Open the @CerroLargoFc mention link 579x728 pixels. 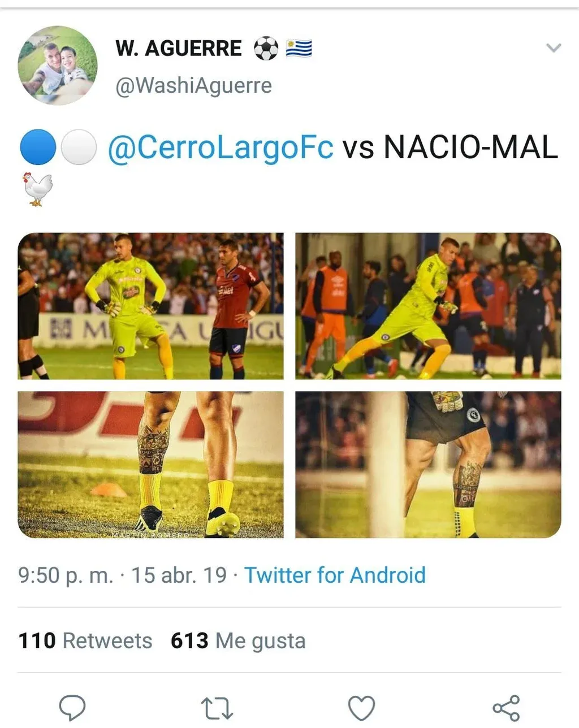click(221, 148)
